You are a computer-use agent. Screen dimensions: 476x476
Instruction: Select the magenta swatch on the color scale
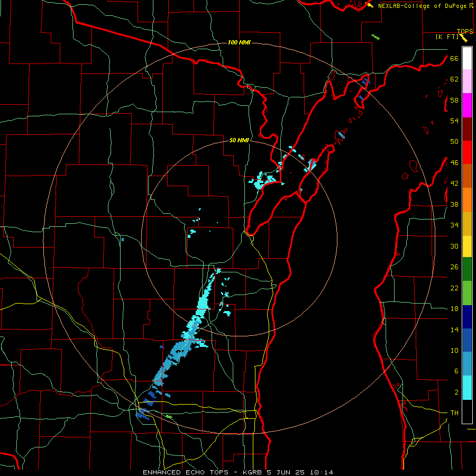coord(467,105)
